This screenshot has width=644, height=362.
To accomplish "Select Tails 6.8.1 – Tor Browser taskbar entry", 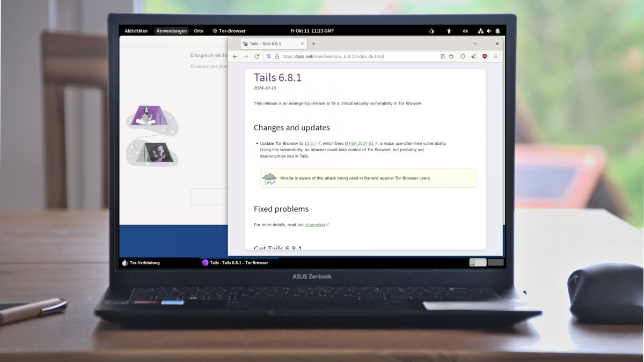I will pyautogui.click(x=235, y=263).
